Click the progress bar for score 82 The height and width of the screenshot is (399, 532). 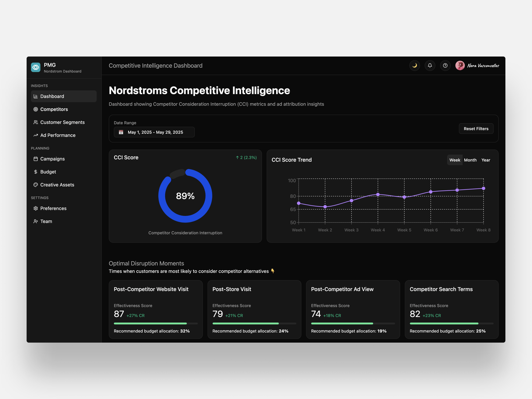pos(451,324)
